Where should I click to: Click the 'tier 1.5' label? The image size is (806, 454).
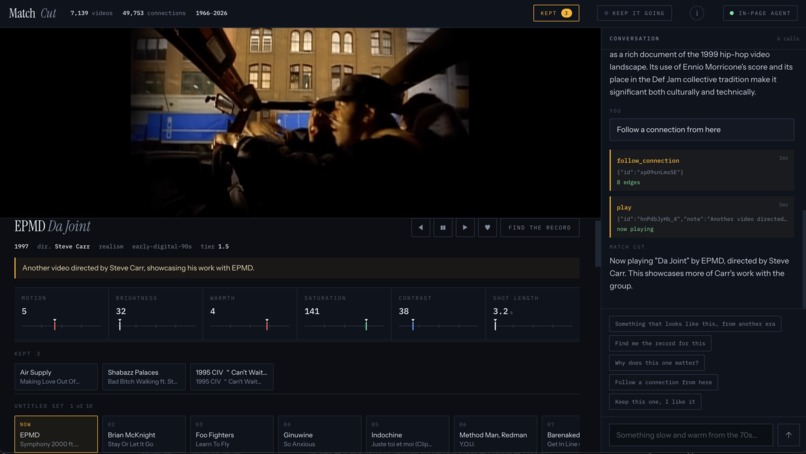(x=214, y=246)
